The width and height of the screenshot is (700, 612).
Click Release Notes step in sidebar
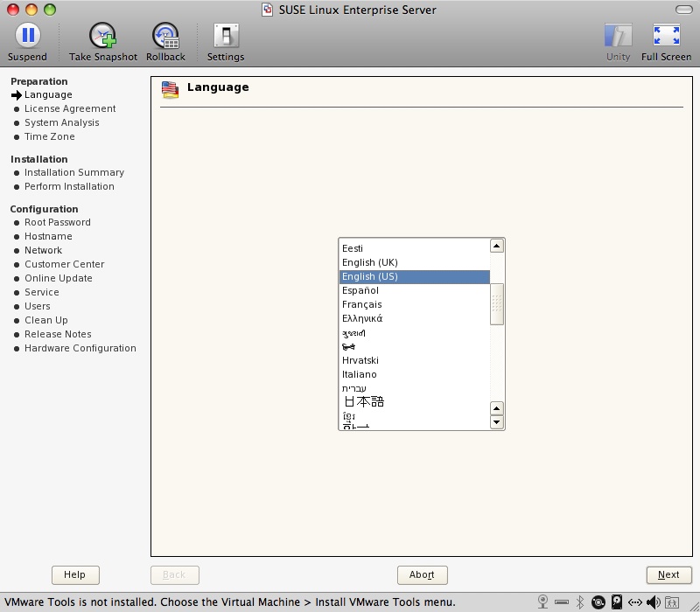tap(58, 334)
